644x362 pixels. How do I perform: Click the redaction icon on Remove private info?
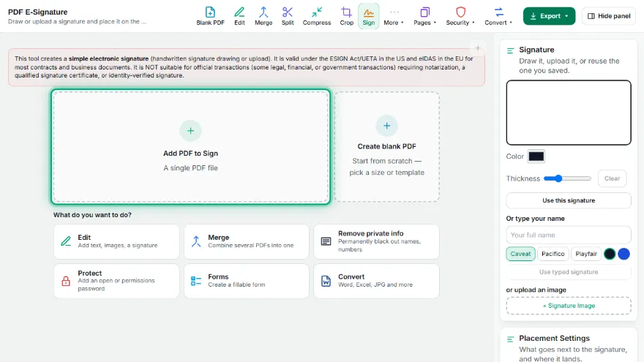pyautogui.click(x=326, y=241)
